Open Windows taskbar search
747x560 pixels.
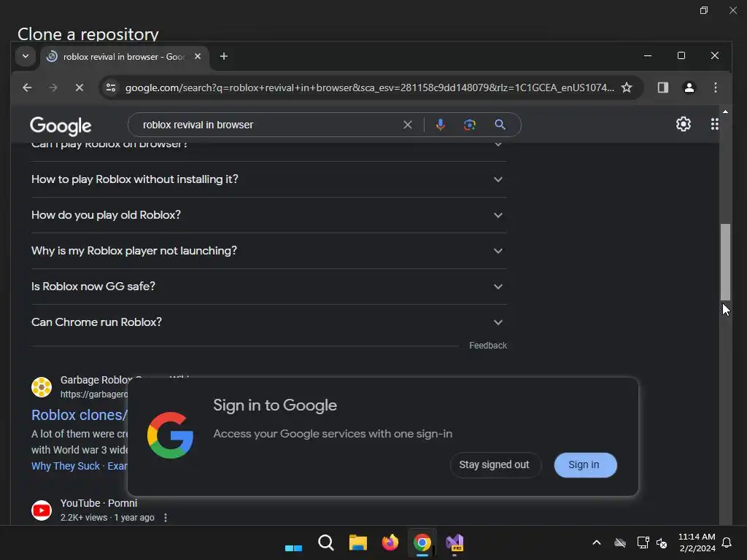(x=326, y=542)
